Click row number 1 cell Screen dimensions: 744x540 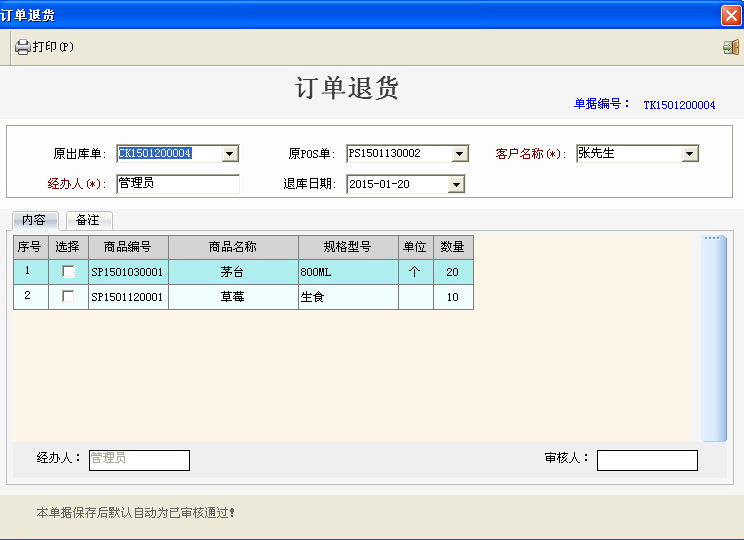[x=31, y=272]
